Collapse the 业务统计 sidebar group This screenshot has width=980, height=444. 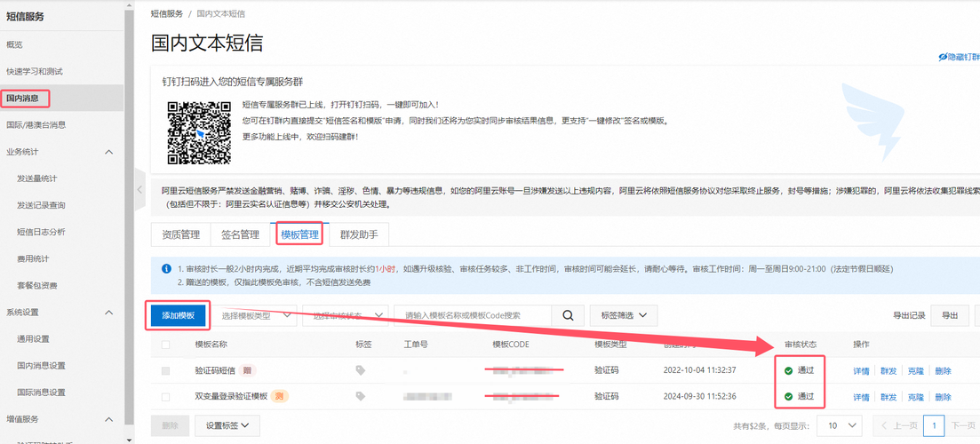point(108,152)
